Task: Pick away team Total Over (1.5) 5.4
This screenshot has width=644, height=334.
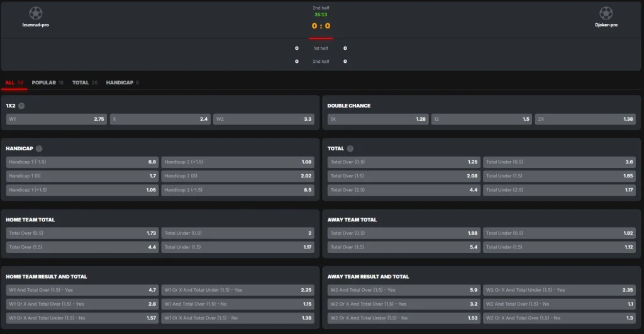Action: (404, 247)
